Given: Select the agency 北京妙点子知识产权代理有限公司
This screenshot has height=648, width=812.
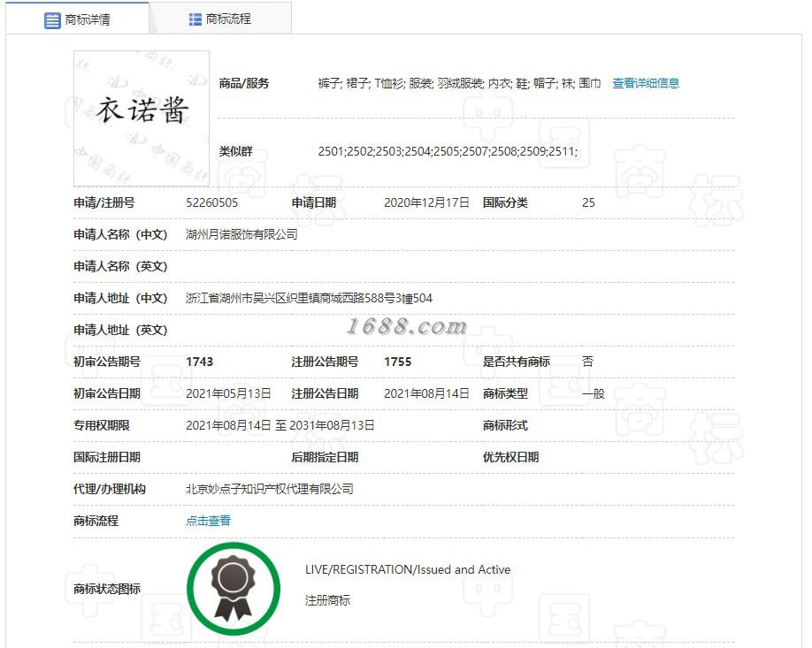Looking at the screenshot, I should click(269, 489).
